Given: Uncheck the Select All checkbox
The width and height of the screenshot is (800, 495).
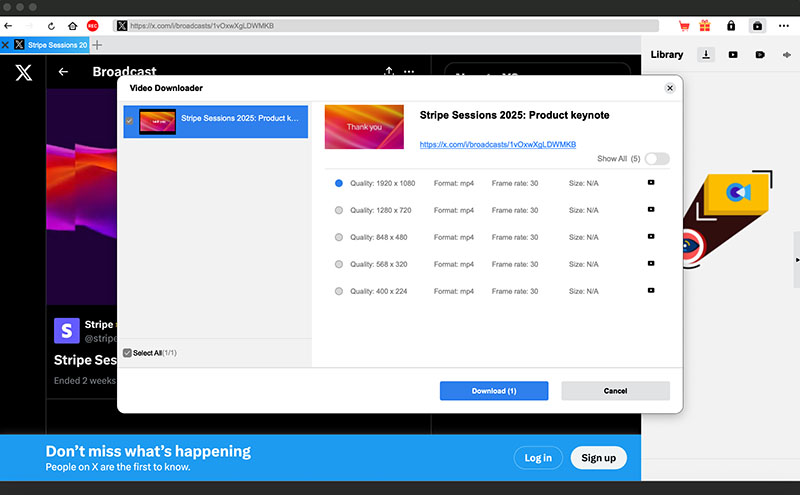Looking at the screenshot, I should coord(128,353).
